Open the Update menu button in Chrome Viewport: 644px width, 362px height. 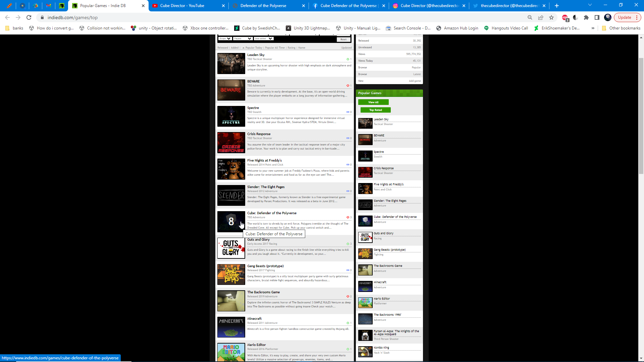tap(627, 17)
